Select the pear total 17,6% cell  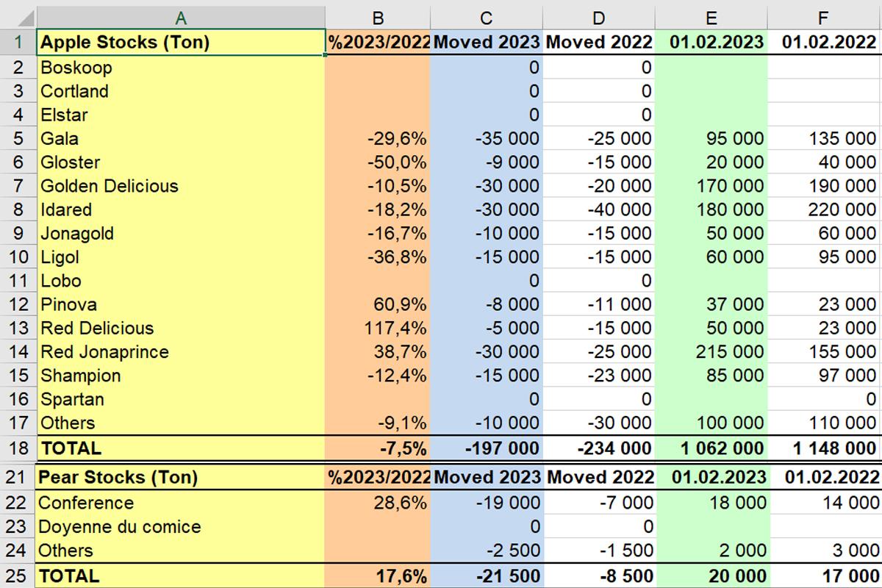tap(377, 576)
